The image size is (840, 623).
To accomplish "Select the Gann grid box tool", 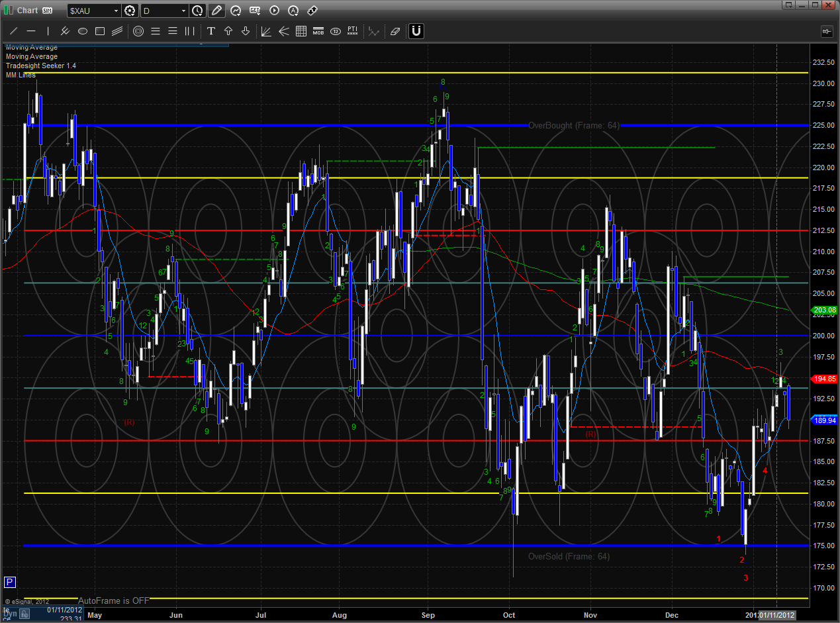I will coord(301,31).
